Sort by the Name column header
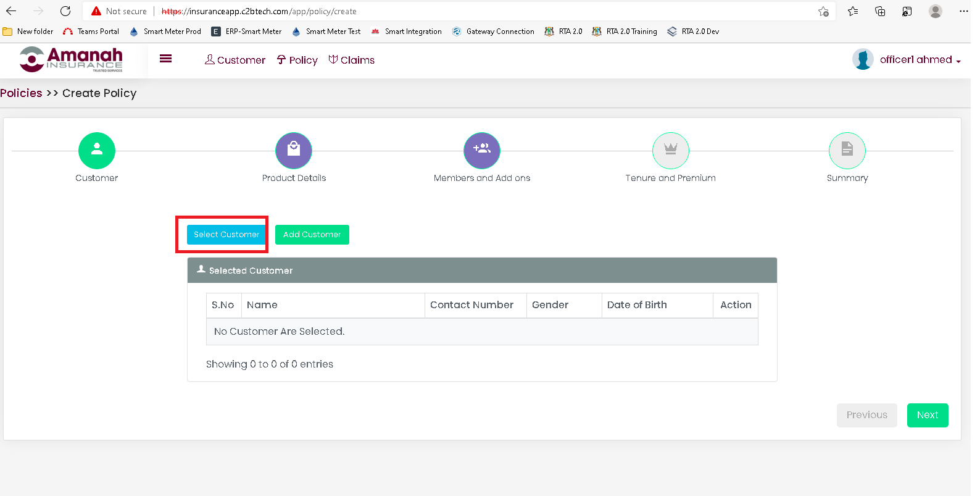980x496 pixels. pyautogui.click(x=333, y=305)
